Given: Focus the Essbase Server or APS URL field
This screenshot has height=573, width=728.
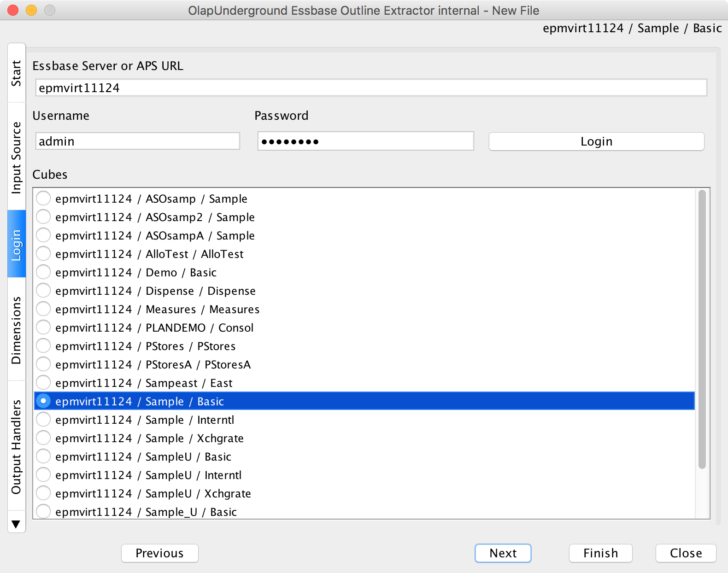Looking at the screenshot, I should tap(371, 88).
